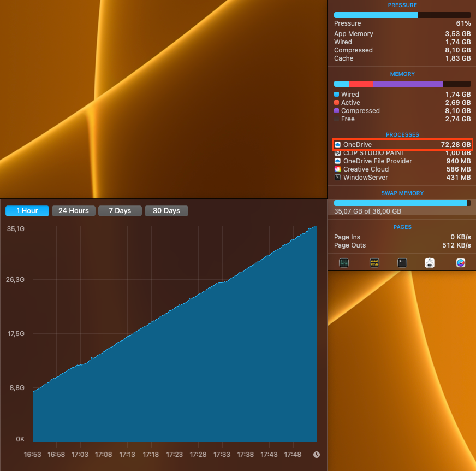Image resolution: width=476 pixels, height=471 pixels.
Task: Click the swap memory usage bar
Action: pyautogui.click(x=402, y=203)
